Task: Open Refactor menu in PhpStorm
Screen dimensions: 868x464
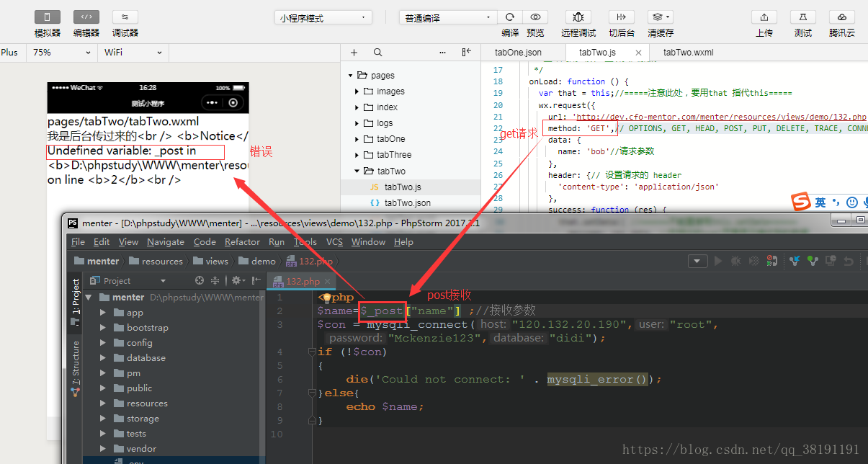Action: coord(243,242)
